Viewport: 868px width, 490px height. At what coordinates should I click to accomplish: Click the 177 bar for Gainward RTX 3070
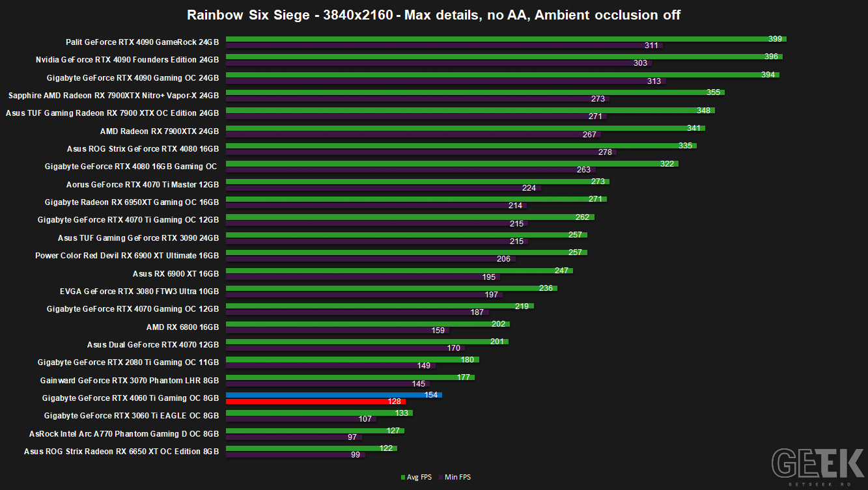(x=350, y=377)
